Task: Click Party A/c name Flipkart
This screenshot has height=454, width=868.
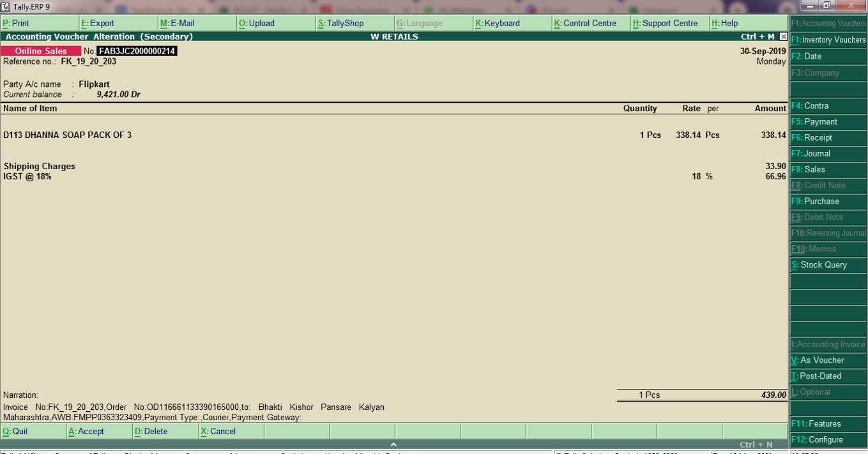Action: 94,84
